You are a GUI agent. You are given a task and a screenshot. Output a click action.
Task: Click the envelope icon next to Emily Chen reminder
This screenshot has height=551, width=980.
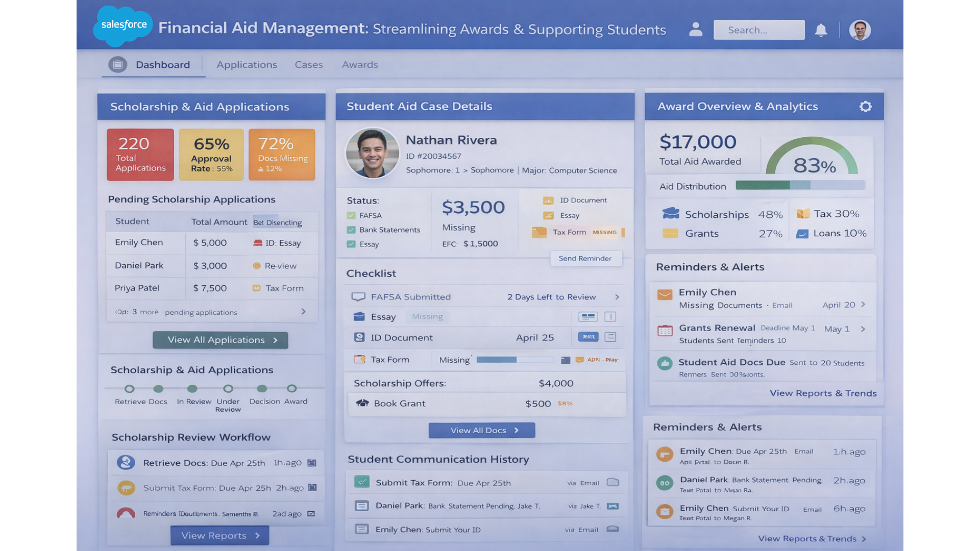pyautogui.click(x=665, y=294)
